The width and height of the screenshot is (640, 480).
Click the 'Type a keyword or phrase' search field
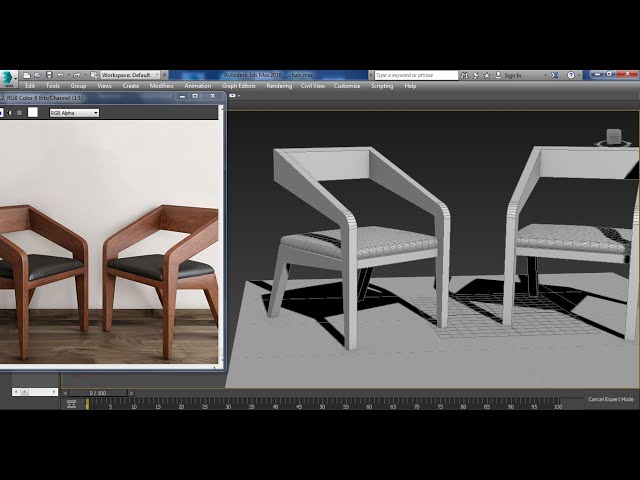(416, 75)
